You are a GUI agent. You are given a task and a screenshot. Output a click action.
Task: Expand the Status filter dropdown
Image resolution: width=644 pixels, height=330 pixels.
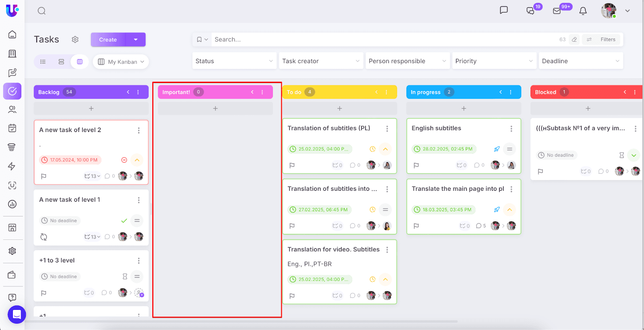[234, 61]
